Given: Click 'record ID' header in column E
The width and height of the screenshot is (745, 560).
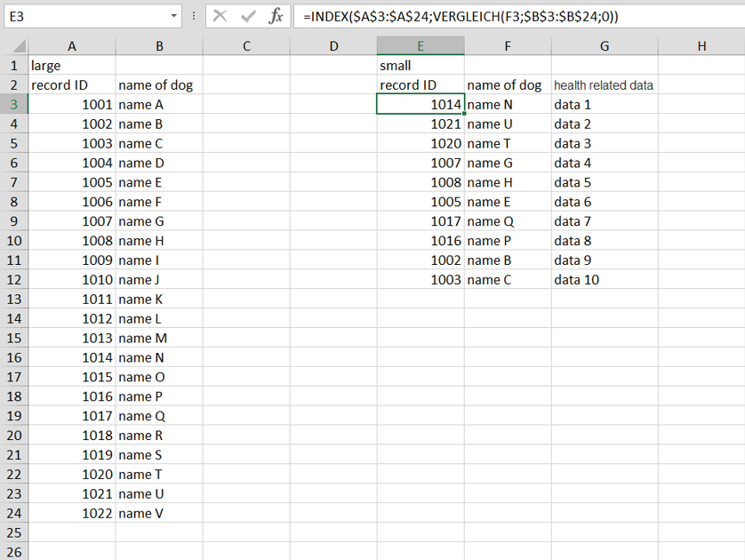Looking at the screenshot, I should coord(421,85).
